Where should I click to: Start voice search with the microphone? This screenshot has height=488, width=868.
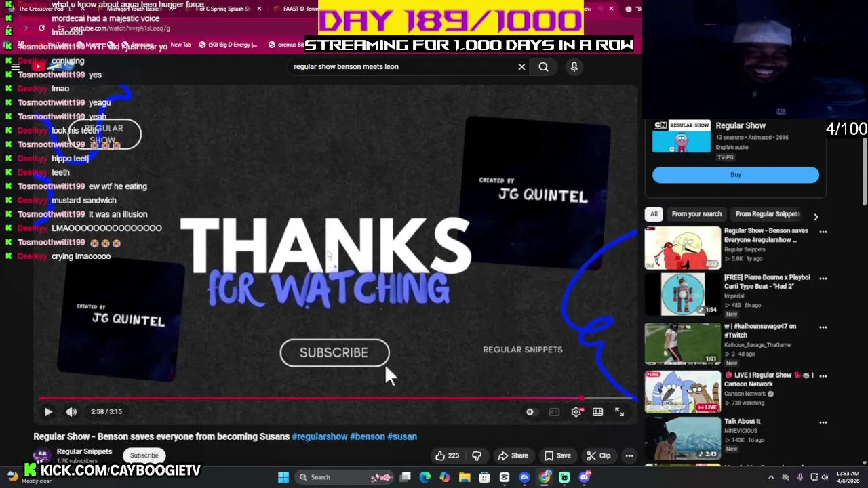(574, 66)
